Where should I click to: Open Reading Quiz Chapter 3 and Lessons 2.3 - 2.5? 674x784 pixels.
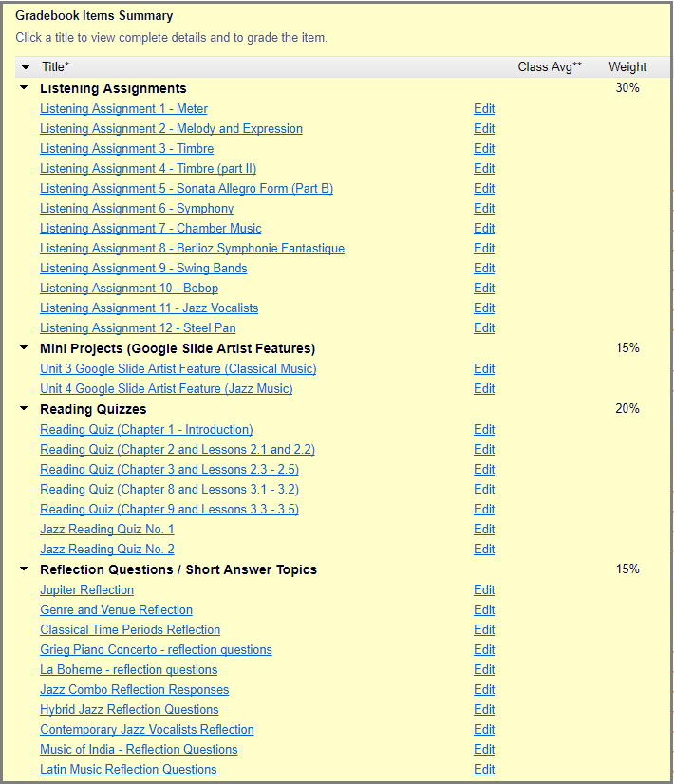169,470
